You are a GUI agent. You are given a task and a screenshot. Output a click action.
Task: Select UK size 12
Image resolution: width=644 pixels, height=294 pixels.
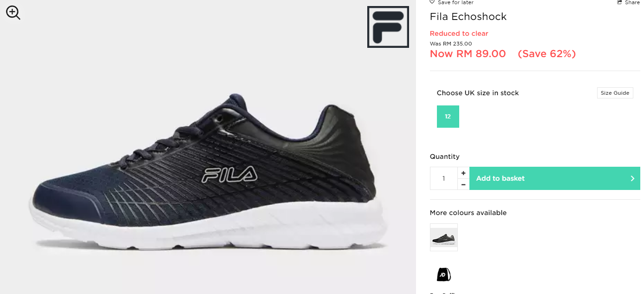click(448, 117)
